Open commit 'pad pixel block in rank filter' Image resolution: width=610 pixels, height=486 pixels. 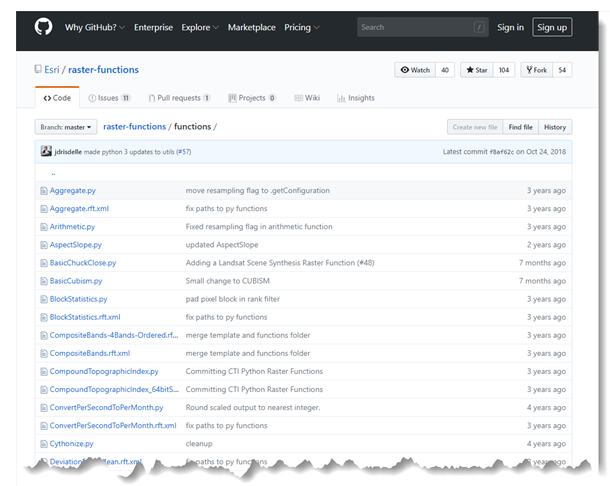tap(233, 299)
